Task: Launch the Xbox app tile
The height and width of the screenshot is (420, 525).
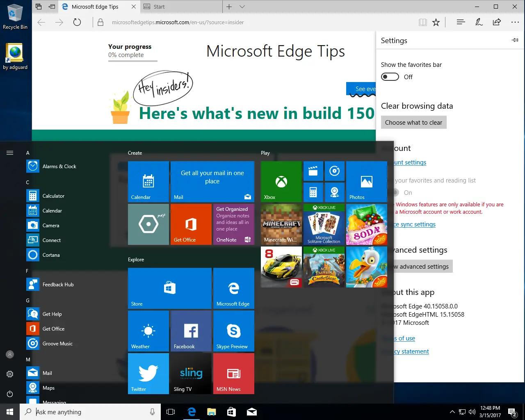Action: (281, 182)
